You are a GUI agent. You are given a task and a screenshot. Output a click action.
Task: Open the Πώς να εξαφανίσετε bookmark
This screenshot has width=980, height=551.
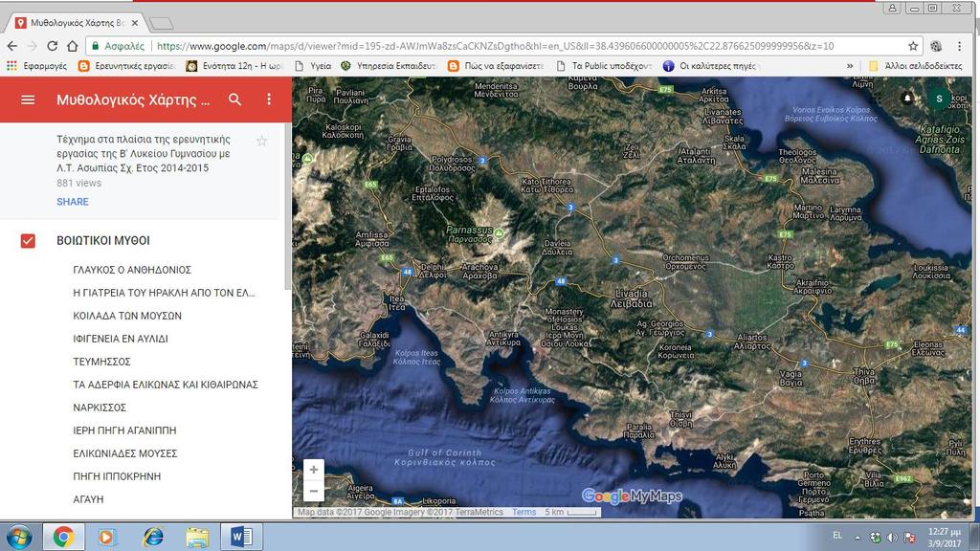tap(497, 66)
